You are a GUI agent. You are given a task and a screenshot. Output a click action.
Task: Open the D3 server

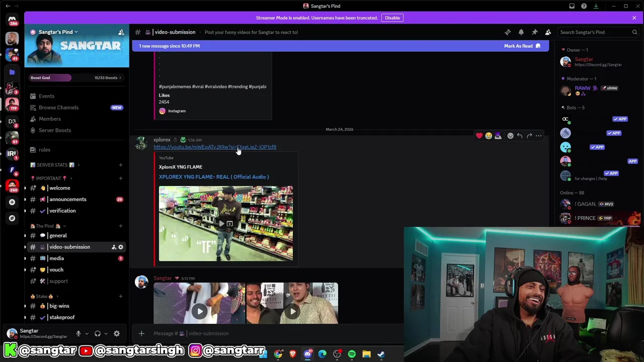pyautogui.click(x=12, y=121)
